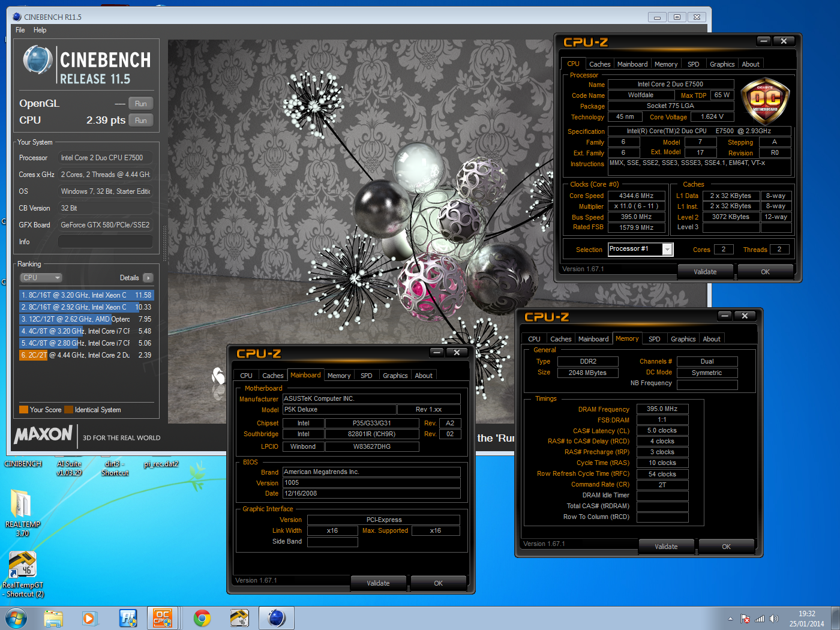
Task: Open SPD tab in Memory CPU-Z window
Action: coord(655,339)
